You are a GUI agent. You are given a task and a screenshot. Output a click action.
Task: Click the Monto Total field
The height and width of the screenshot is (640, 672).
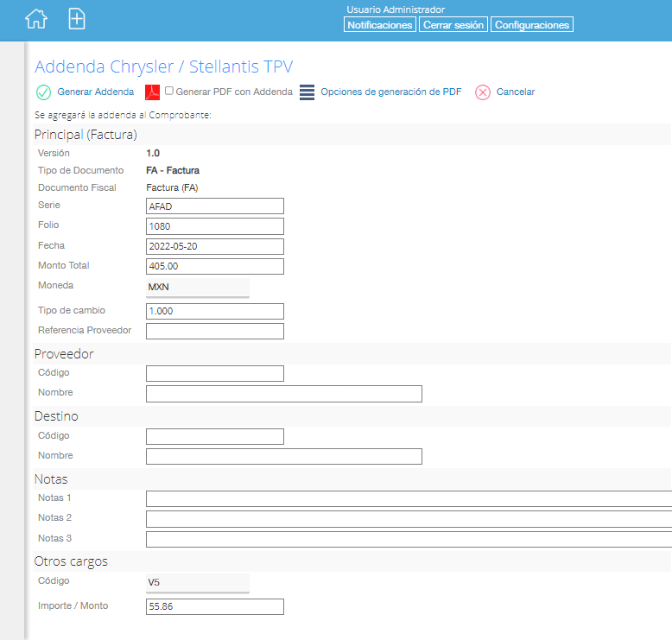pos(215,266)
